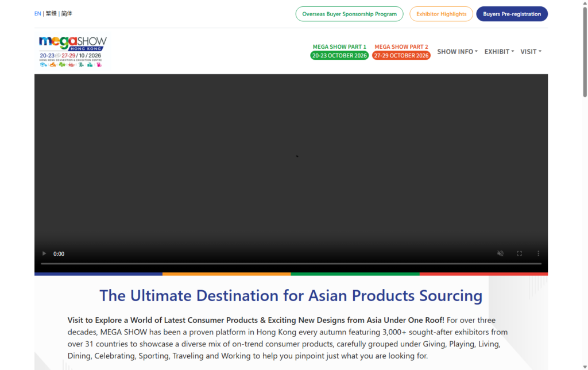Open the Overseas Buyer Sponsorship Program page
The image size is (588, 370).
(x=349, y=13)
